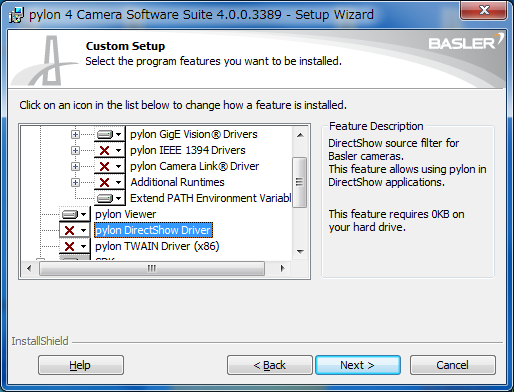This screenshot has height=392, width=514.
Task: Open drive icon beside pylon Viewer
Action: click(x=75, y=214)
